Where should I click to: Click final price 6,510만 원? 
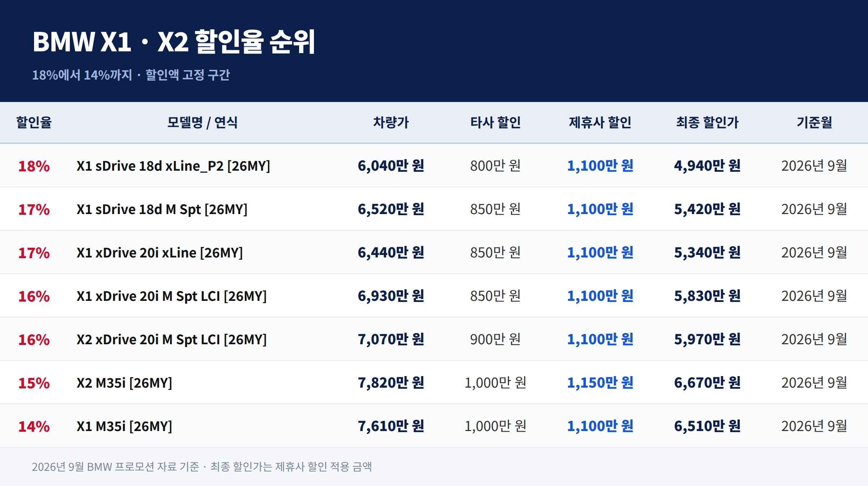click(707, 426)
